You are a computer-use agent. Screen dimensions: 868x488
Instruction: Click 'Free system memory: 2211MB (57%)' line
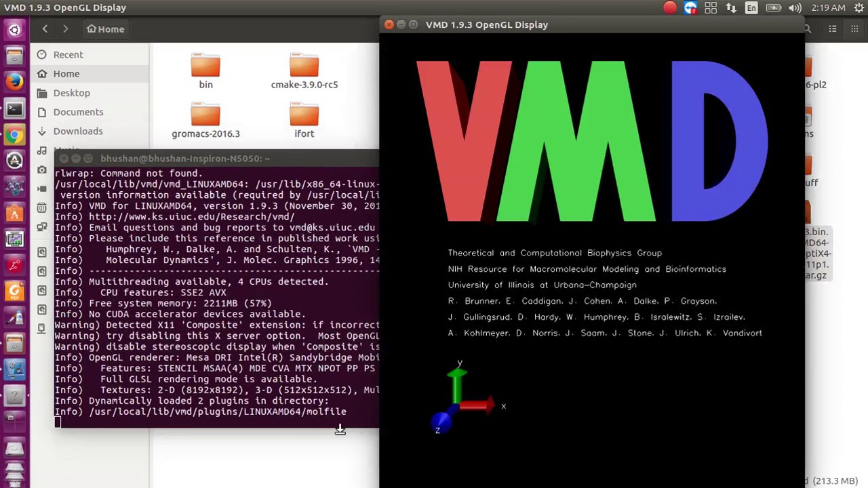pos(180,303)
